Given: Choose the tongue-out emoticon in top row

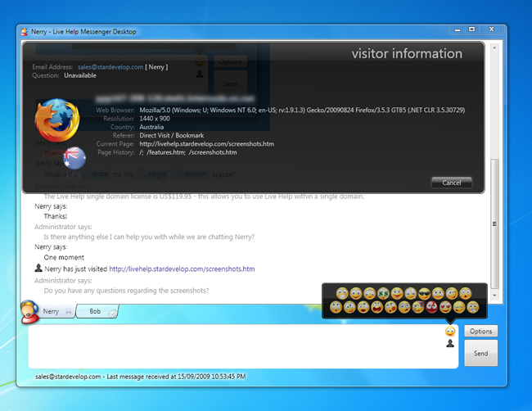Looking at the screenshot, I should tap(397, 293).
